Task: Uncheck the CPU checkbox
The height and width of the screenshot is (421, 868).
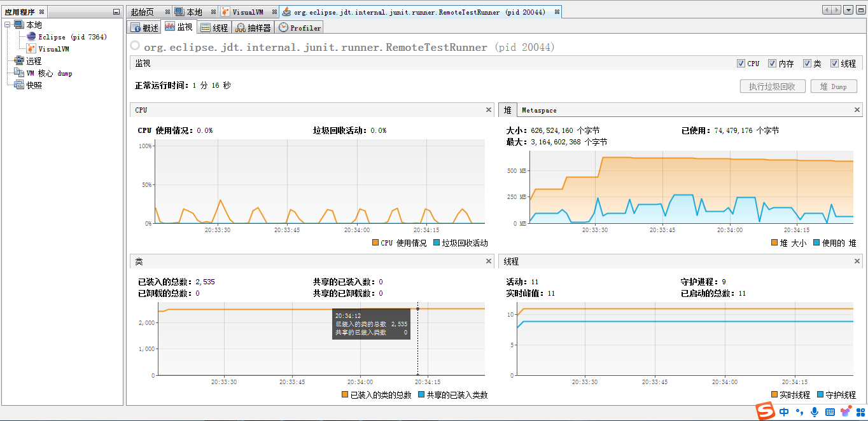Action: point(741,64)
